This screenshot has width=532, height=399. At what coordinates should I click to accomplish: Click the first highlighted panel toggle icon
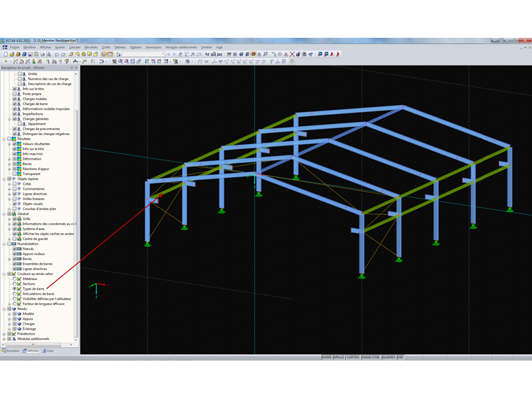coord(104,55)
